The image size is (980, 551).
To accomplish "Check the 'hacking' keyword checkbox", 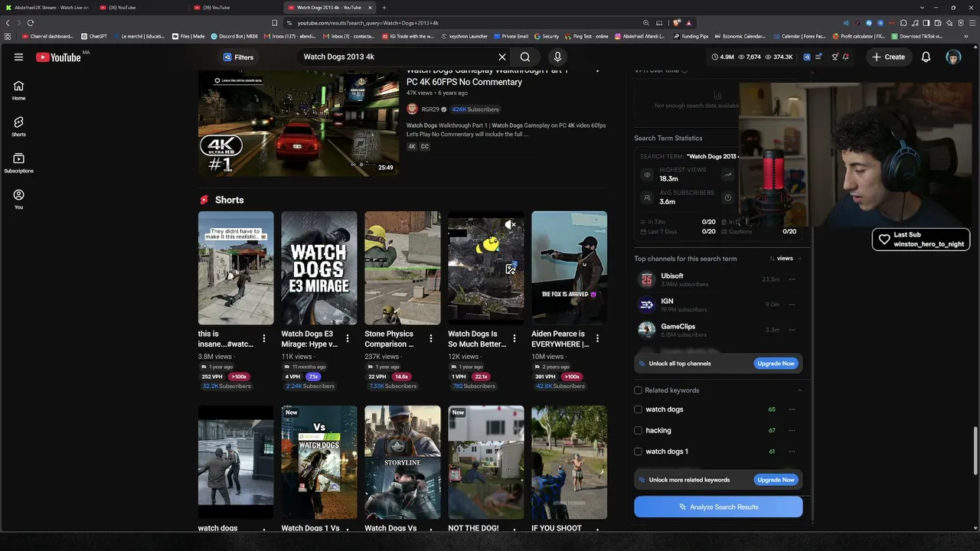I will click(x=638, y=430).
